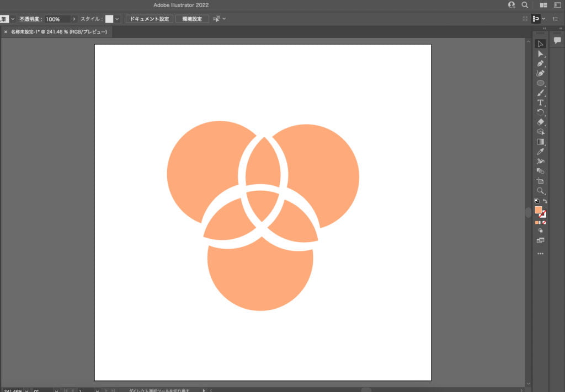Select the Direct Selection tool
This screenshot has height=392, width=565.
pos(540,53)
